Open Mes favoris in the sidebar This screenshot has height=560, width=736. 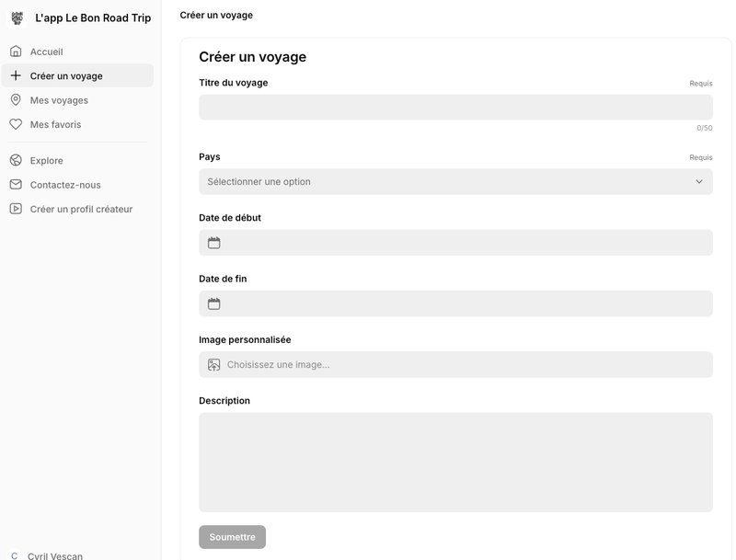click(x=77, y=125)
